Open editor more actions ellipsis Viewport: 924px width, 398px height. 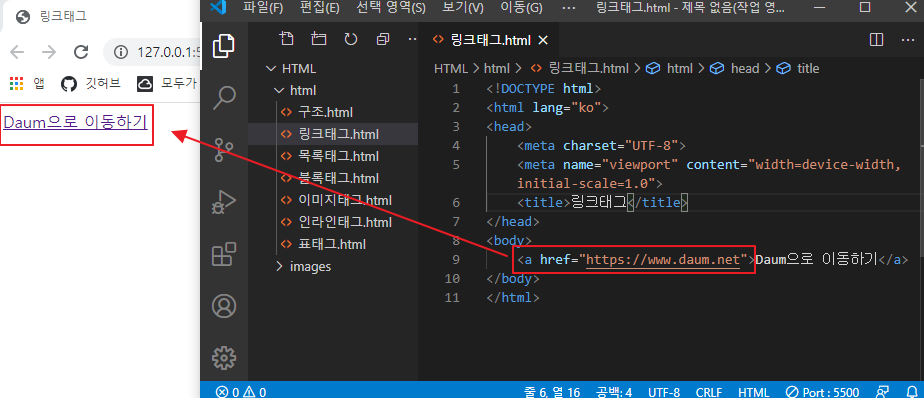908,40
